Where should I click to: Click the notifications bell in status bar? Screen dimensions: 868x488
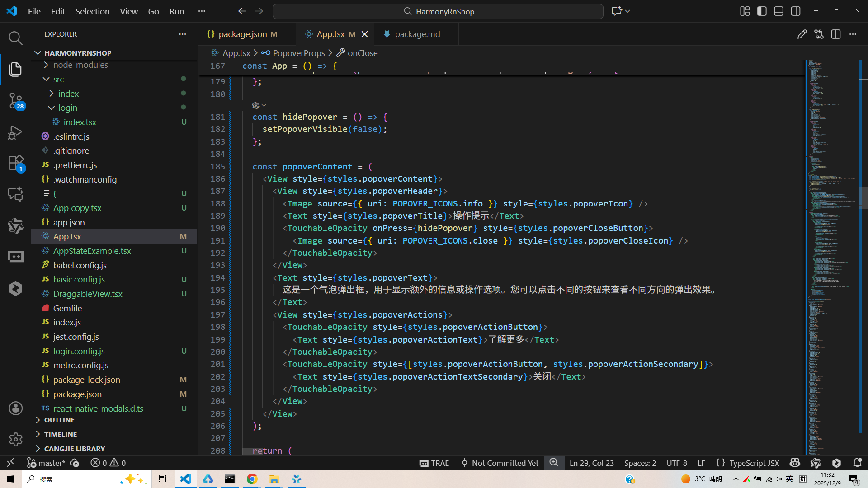[857, 463]
